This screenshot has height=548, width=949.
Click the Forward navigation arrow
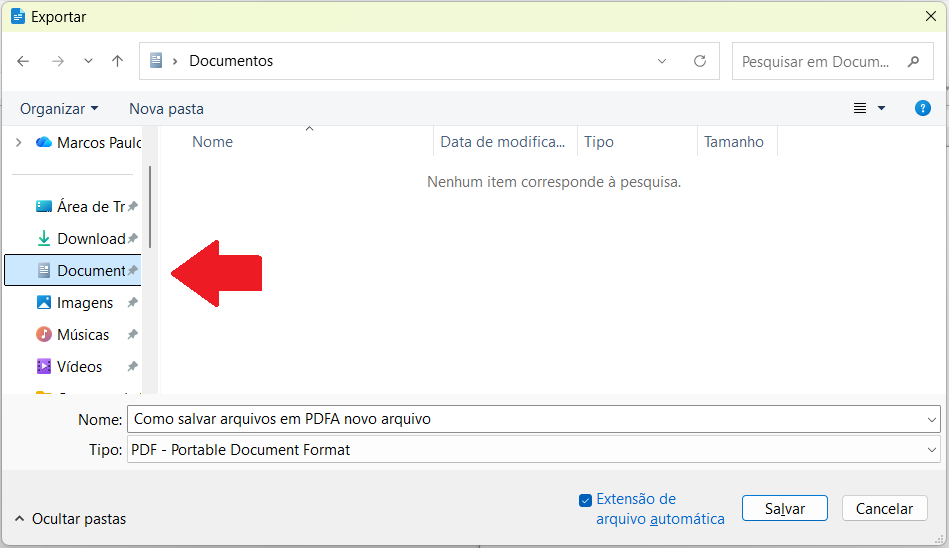coord(57,61)
